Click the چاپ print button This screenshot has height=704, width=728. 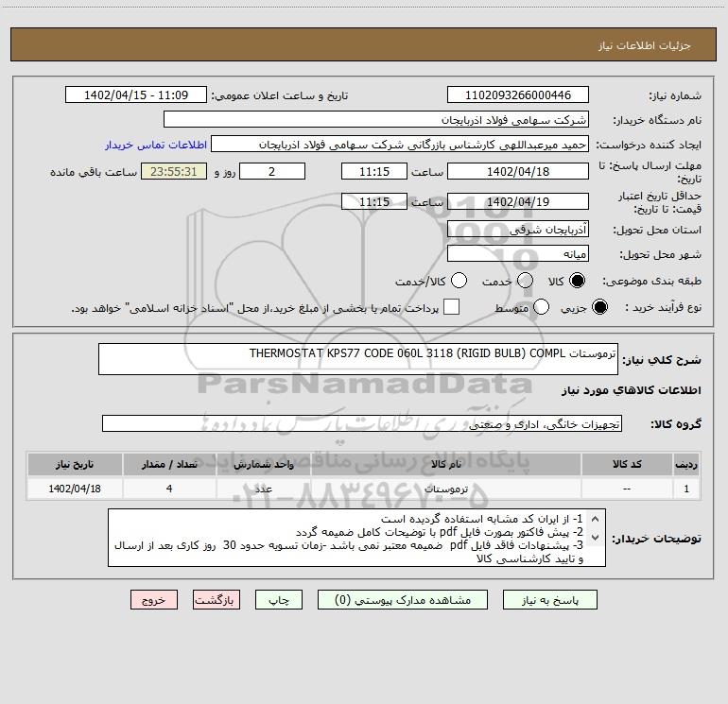[x=279, y=600]
